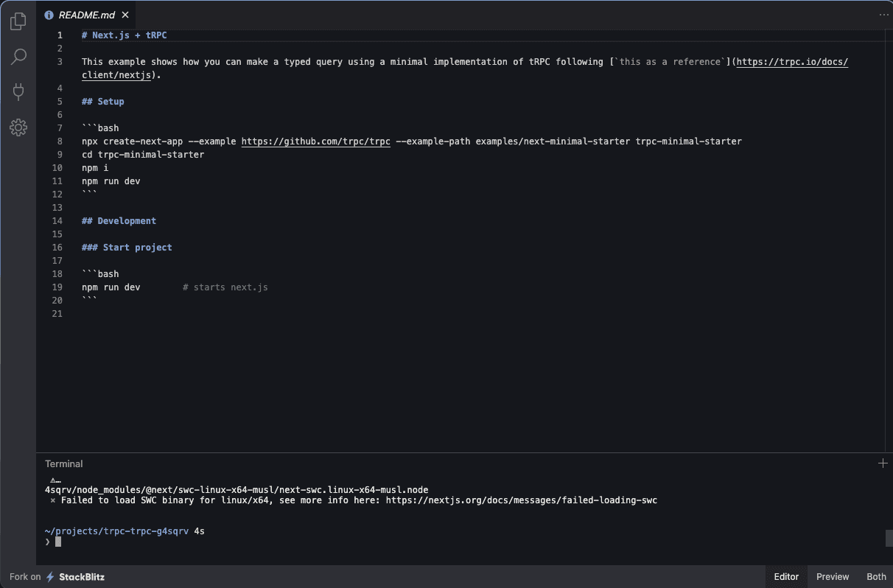The height and width of the screenshot is (588, 893).
Task: Switch to Both view
Action: (875, 577)
